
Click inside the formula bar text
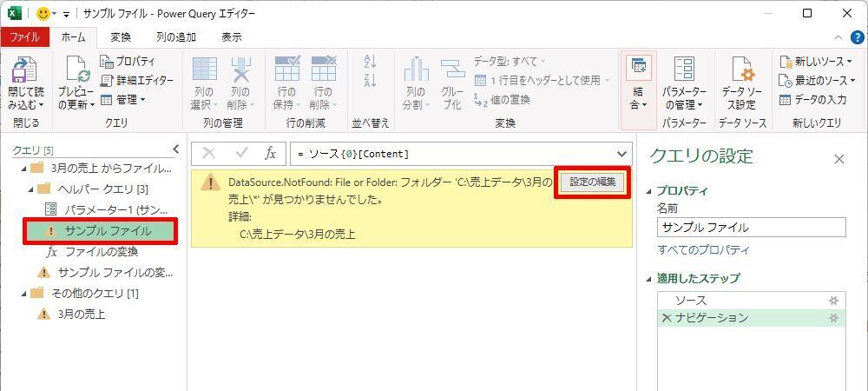(353, 154)
